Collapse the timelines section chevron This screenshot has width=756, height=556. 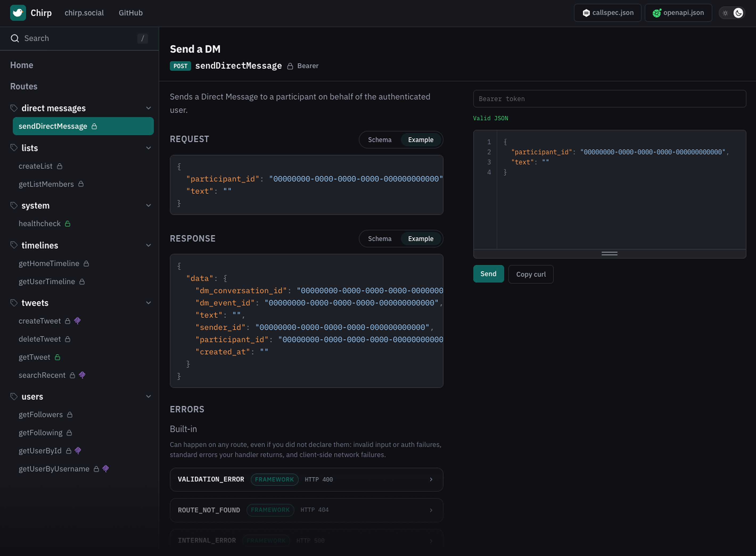point(149,245)
